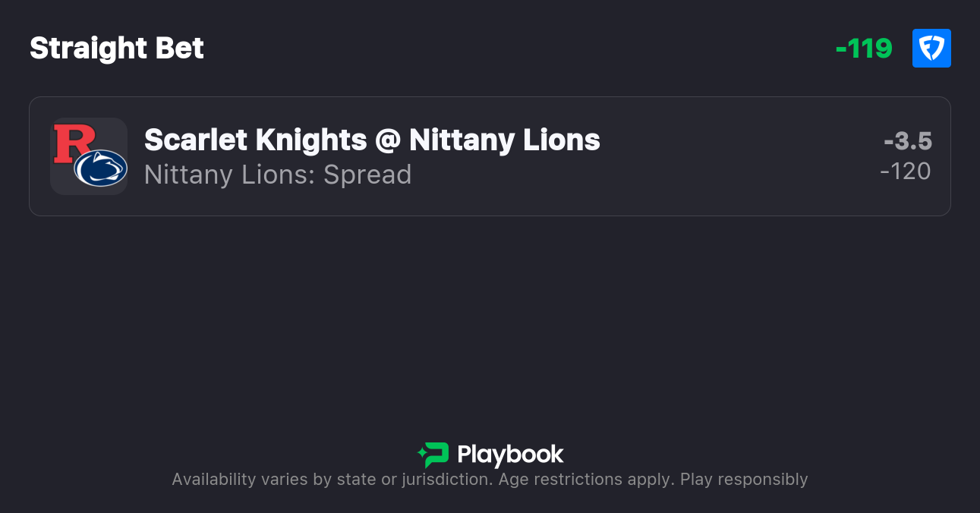Click the green Playbook logo icon
The width and height of the screenshot is (980, 513).
[x=433, y=455]
